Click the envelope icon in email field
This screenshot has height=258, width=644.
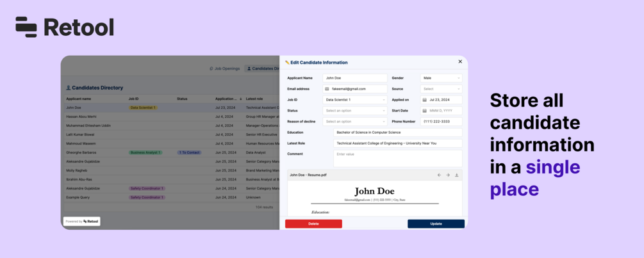coord(327,88)
